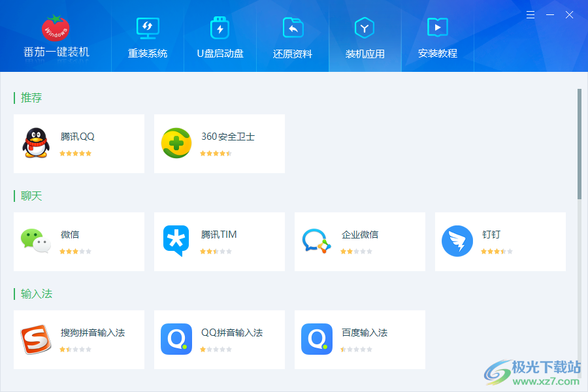Click the 腾讯QQ app name link

78,137
